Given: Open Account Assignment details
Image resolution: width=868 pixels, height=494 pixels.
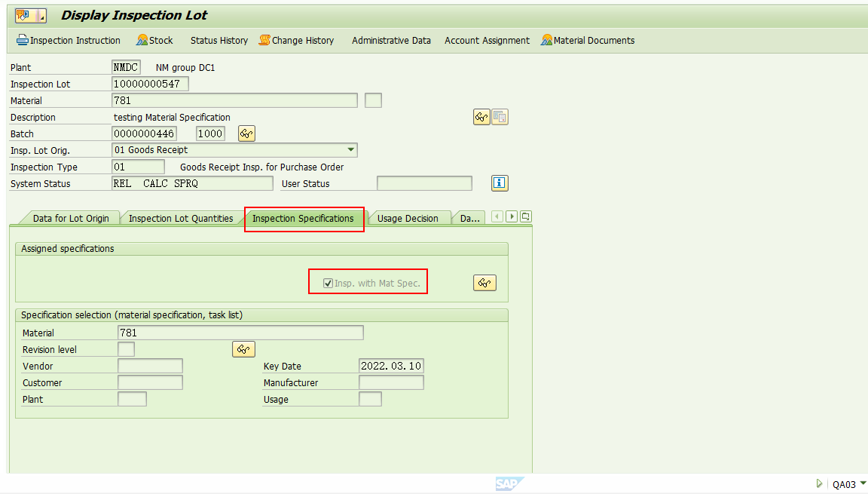Looking at the screenshot, I should (487, 41).
